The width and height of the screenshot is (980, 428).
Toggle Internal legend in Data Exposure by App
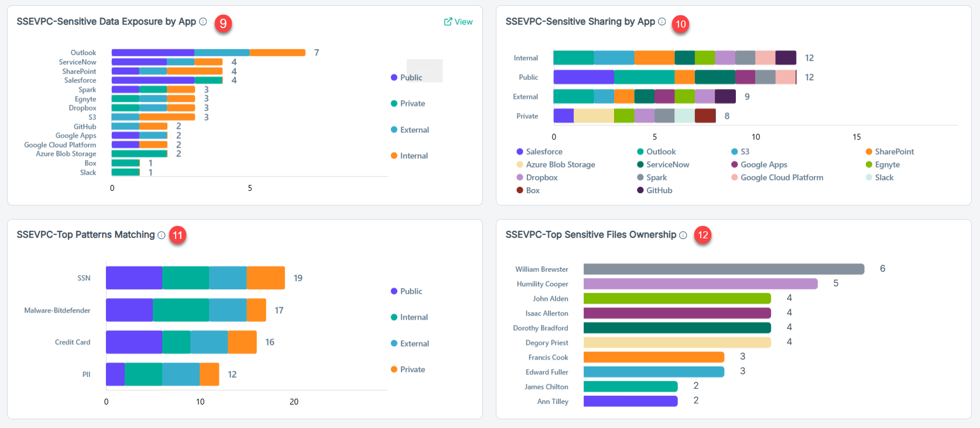click(x=409, y=156)
